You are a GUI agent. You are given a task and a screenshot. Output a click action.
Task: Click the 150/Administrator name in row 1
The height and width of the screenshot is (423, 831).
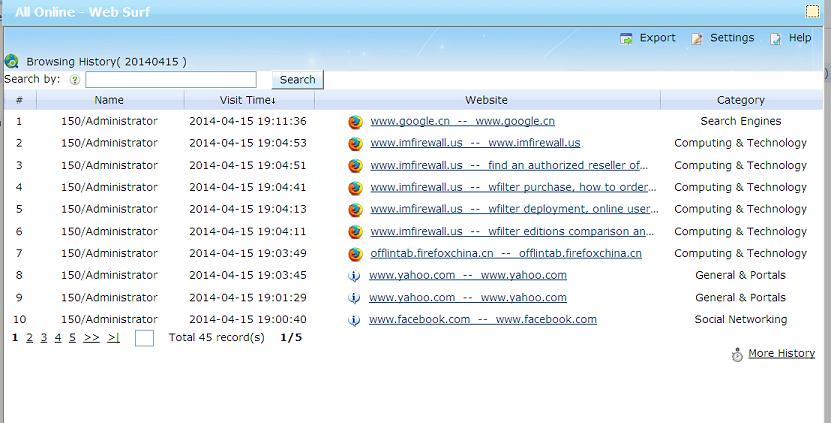109,121
